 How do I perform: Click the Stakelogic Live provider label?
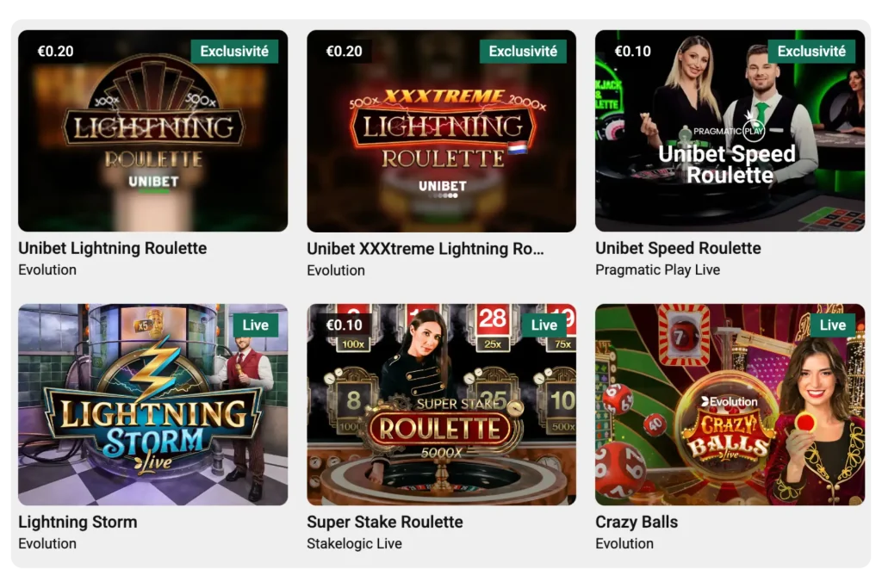pos(354,543)
